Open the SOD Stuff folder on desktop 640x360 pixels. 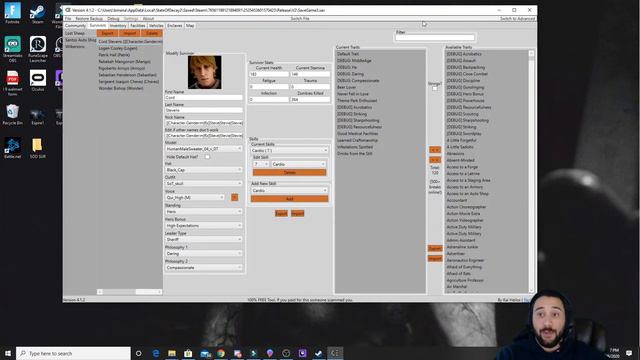[38, 148]
